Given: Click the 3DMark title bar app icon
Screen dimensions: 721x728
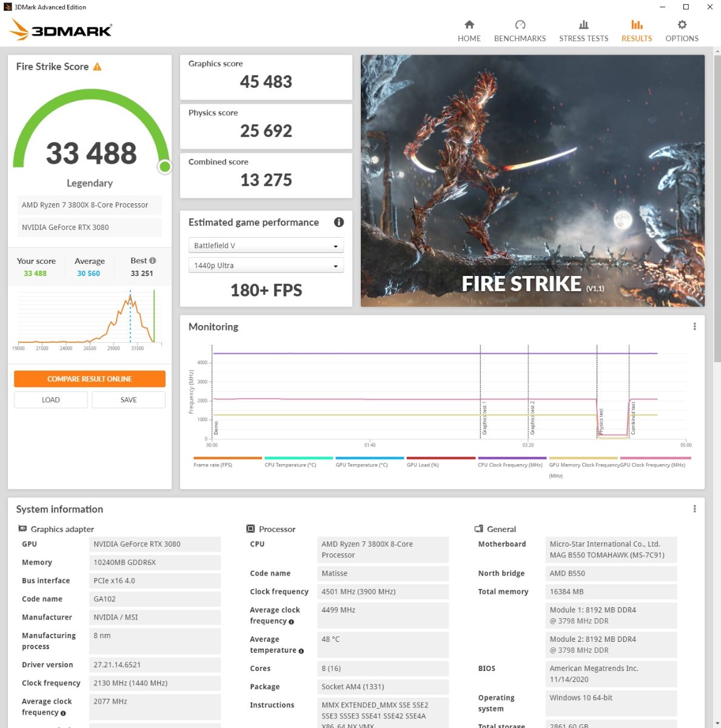Looking at the screenshot, I should pos(8,7).
